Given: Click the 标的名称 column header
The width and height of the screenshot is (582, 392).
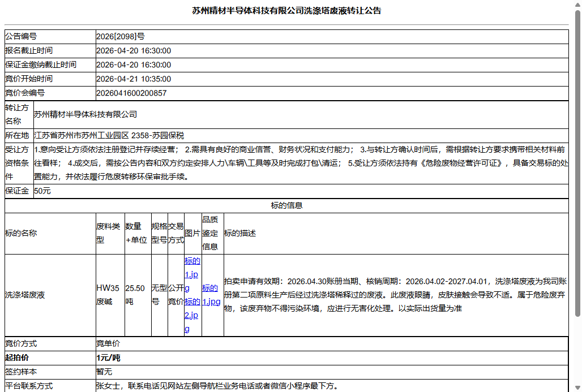Looking at the screenshot, I should pos(50,233).
